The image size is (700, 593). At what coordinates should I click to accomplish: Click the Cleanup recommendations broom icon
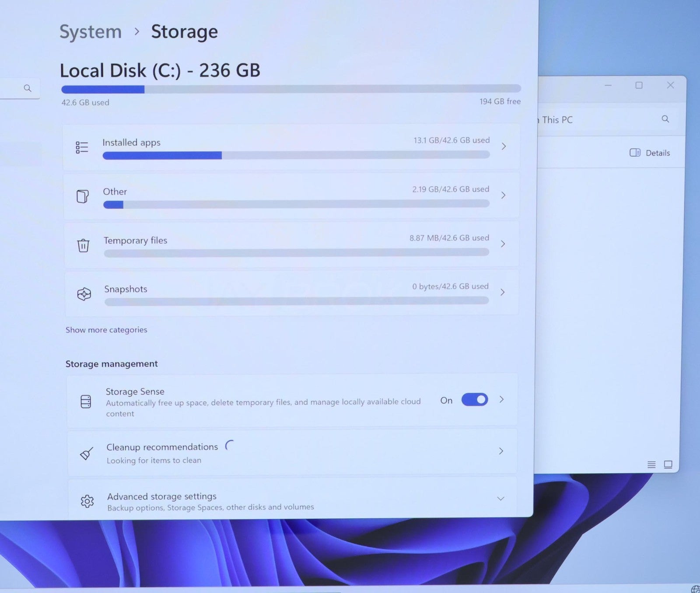(x=87, y=453)
